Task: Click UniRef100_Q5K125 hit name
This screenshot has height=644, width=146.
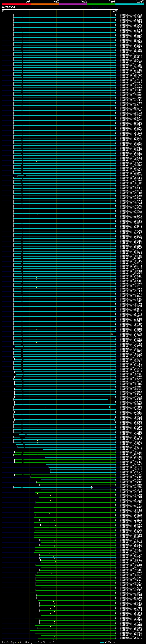Action: (x=131, y=77)
